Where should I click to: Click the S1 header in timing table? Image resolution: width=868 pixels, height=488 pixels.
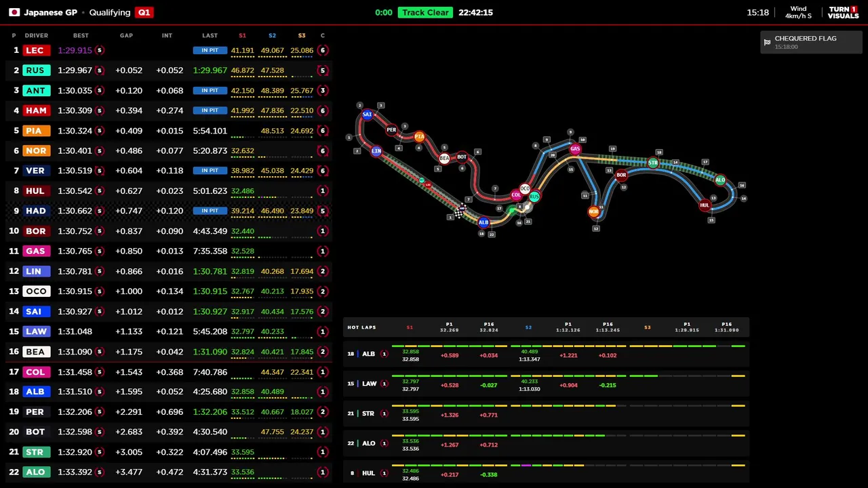click(x=242, y=35)
